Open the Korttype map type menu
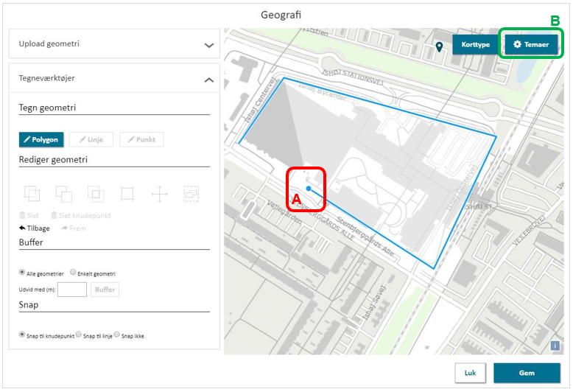The image size is (573, 392). click(x=475, y=45)
